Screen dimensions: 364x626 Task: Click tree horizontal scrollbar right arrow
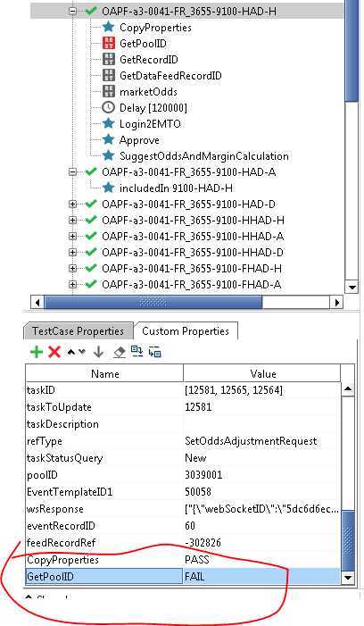pos(337,302)
